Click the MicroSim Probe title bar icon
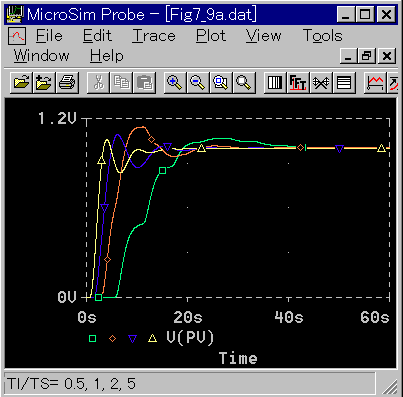The height and width of the screenshot is (397, 403). (15, 14)
